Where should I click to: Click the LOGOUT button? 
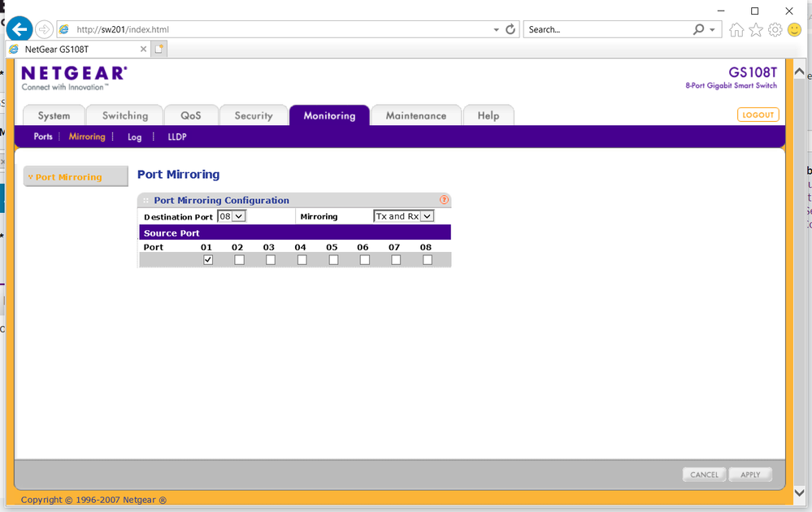click(x=758, y=115)
